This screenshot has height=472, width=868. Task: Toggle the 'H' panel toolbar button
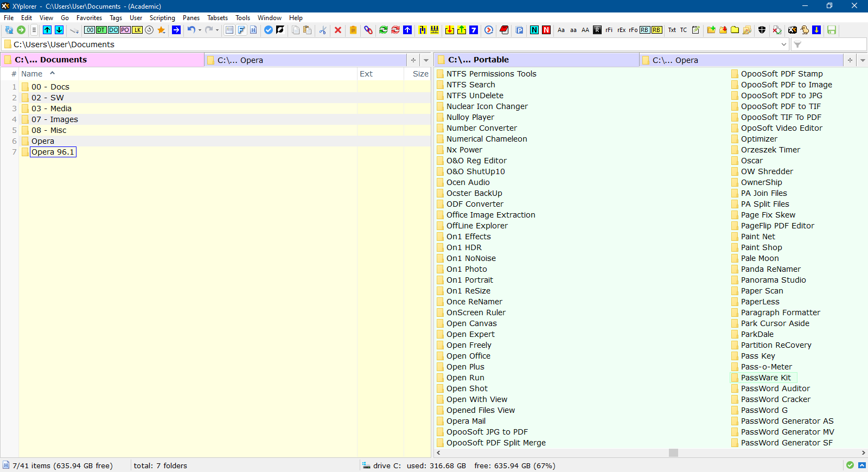pyautogui.click(x=253, y=30)
